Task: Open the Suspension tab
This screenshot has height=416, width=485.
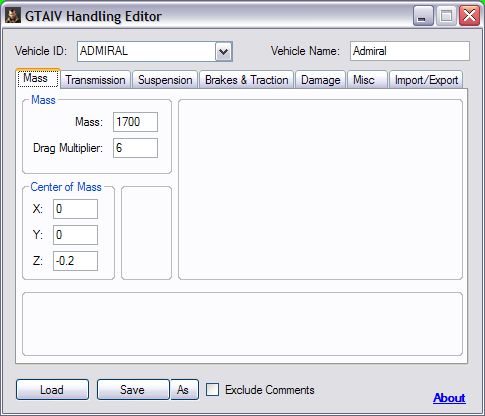Action: point(165,80)
